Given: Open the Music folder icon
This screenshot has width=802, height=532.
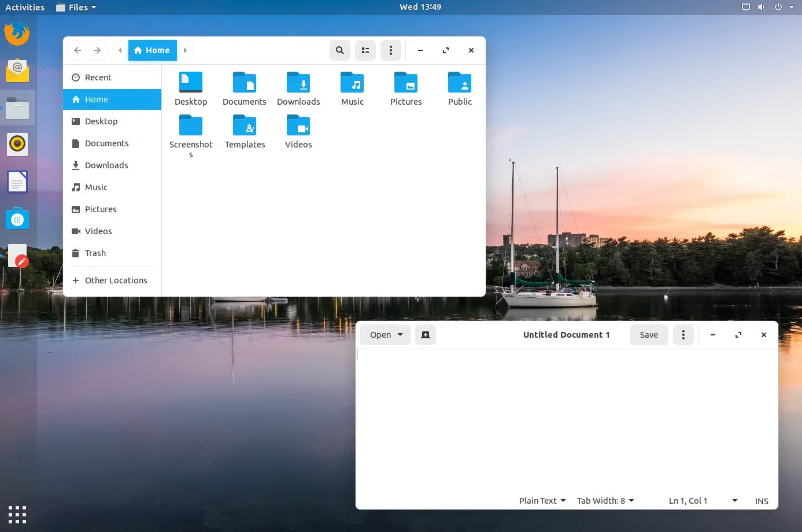Looking at the screenshot, I should tap(352, 83).
